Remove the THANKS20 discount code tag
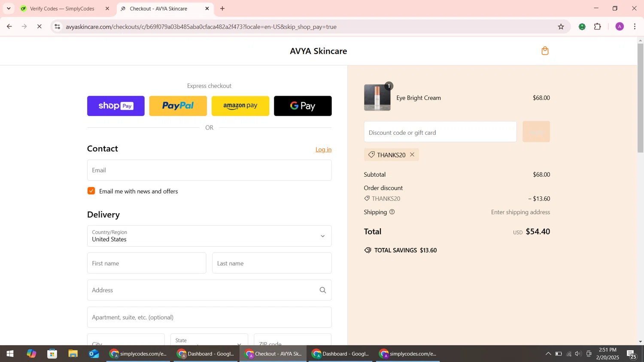Image resolution: width=644 pixels, height=362 pixels. 412,155
